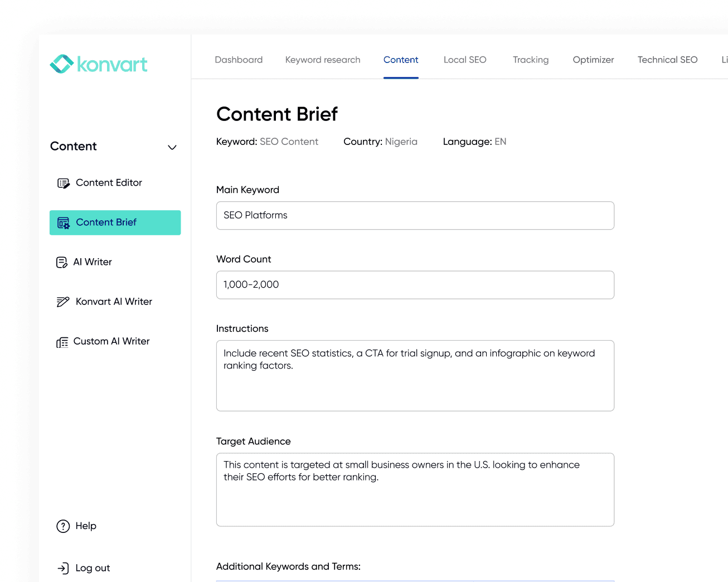The height and width of the screenshot is (582, 728).
Task: Select the Content Editor icon in sidebar
Action: (x=62, y=182)
